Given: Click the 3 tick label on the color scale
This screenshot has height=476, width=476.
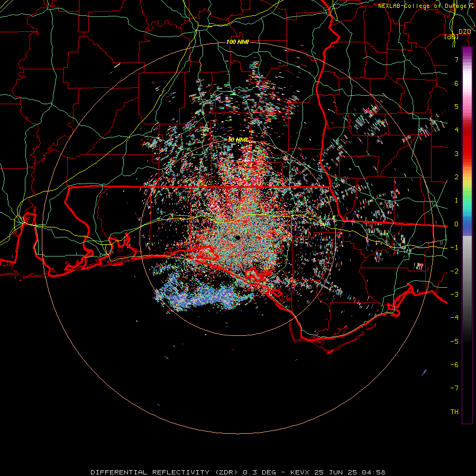Looking at the screenshot, I should click(x=456, y=153).
